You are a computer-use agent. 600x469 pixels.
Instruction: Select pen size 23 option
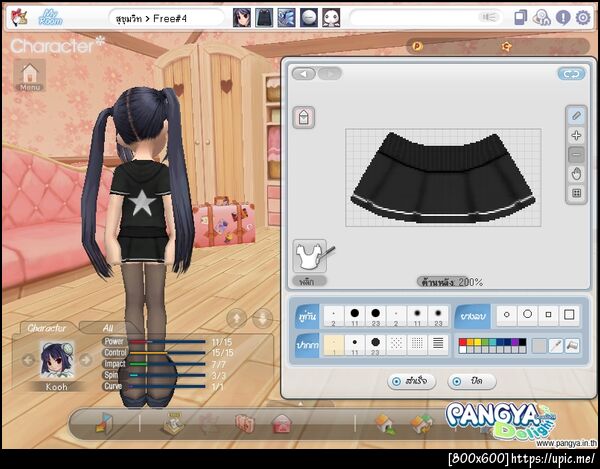(x=375, y=345)
